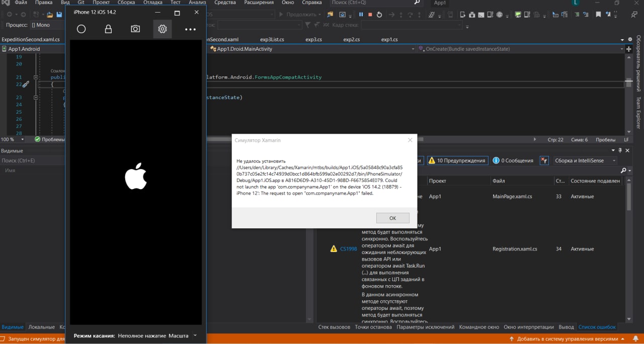
Task: Open the Расширения menu
Action: point(259,3)
